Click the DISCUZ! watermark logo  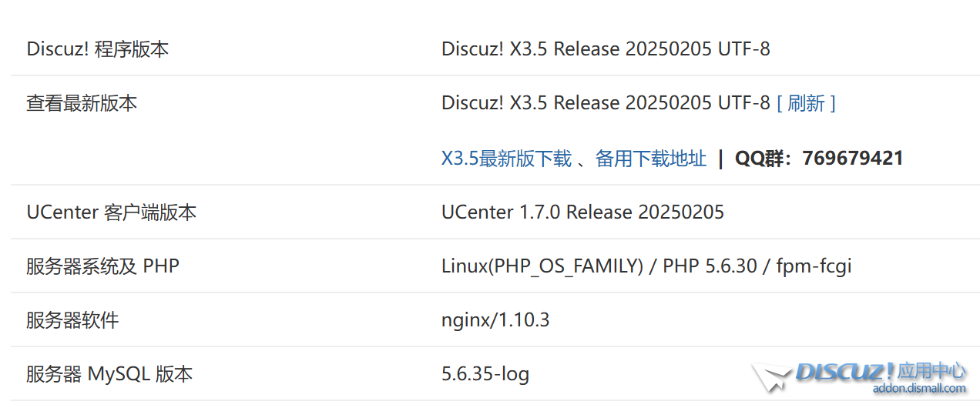[x=845, y=372]
